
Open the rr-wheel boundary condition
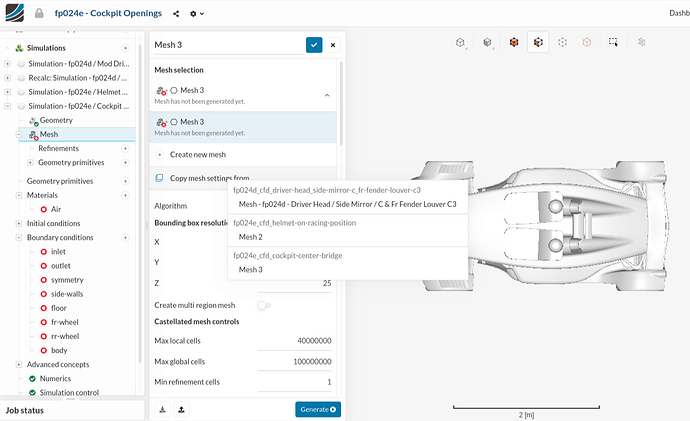point(65,336)
